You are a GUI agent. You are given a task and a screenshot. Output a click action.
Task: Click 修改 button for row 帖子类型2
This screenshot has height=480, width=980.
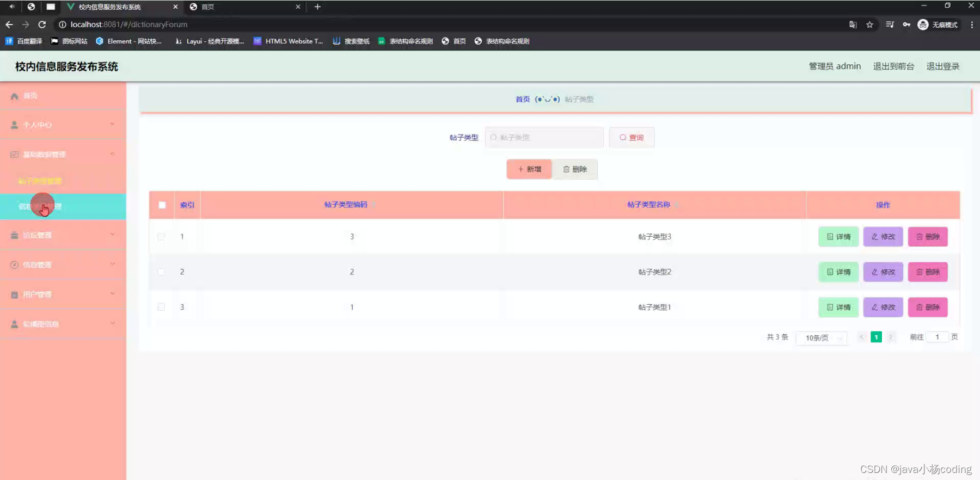pos(883,272)
